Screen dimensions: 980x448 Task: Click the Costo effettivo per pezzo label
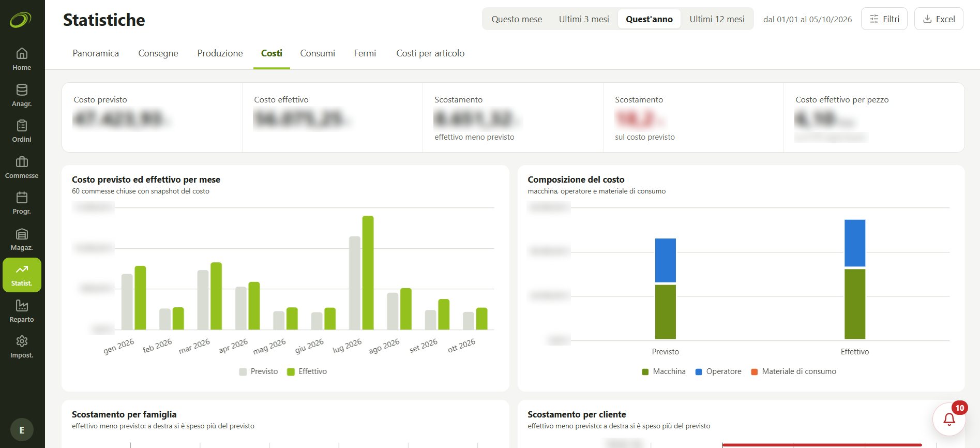pos(842,100)
